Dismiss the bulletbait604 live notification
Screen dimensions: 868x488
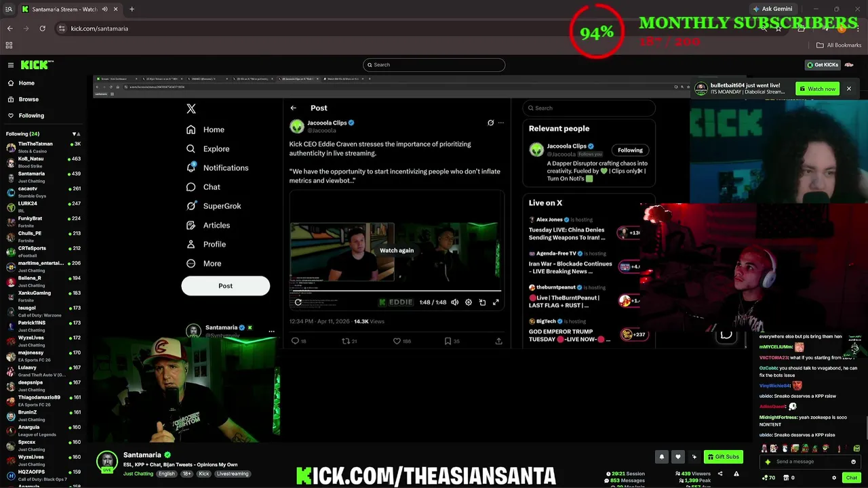(848, 89)
